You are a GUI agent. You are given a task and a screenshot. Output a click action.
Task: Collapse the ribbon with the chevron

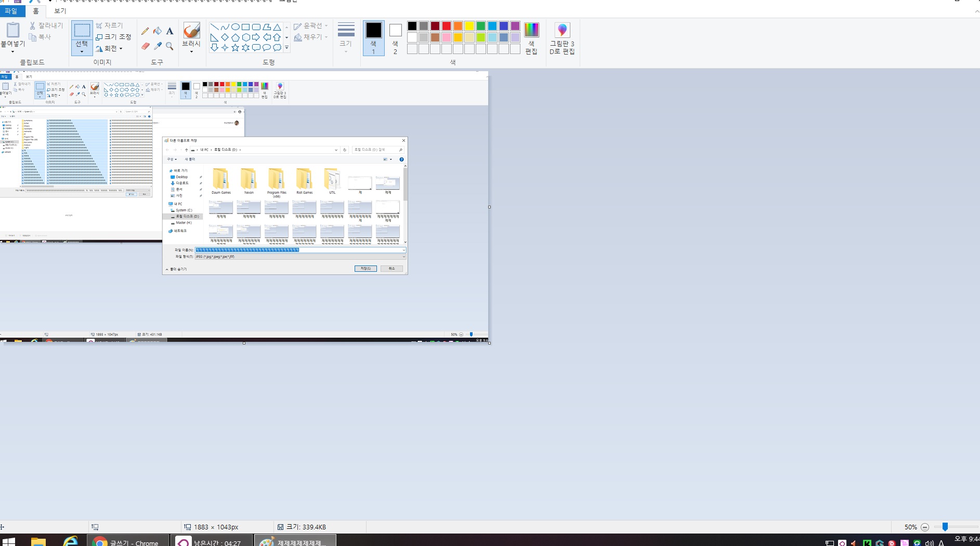click(976, 11)
